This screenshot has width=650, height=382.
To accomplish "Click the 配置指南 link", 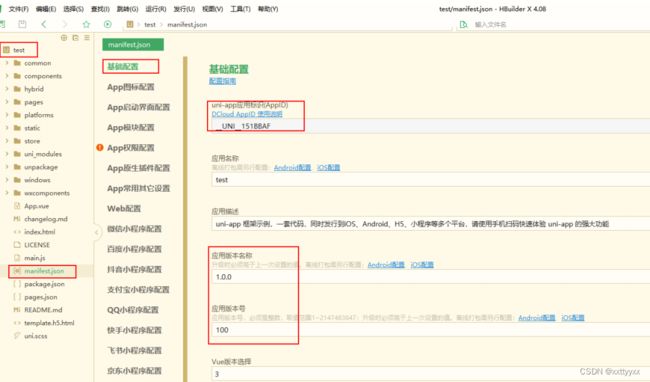I will click(222, 81).
